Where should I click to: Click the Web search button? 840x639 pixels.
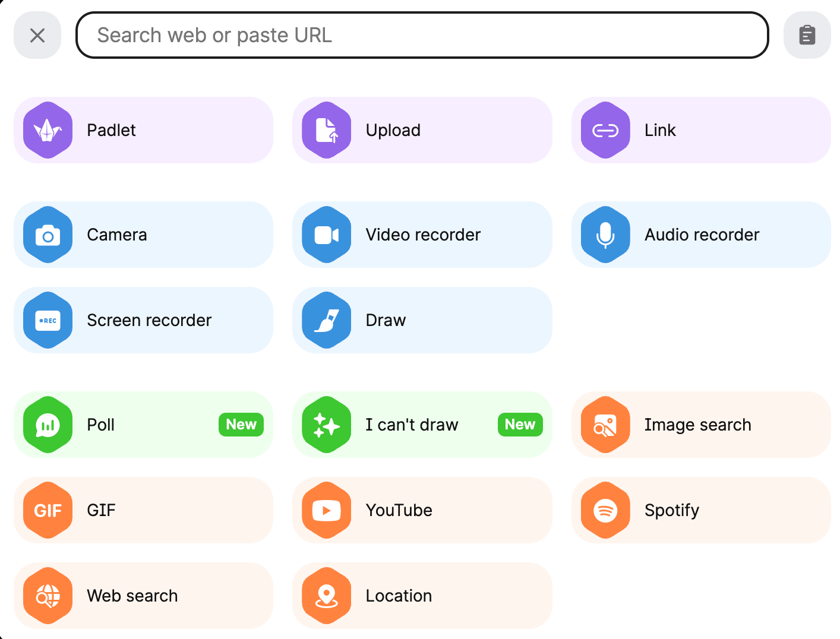(x=143, y=596)
